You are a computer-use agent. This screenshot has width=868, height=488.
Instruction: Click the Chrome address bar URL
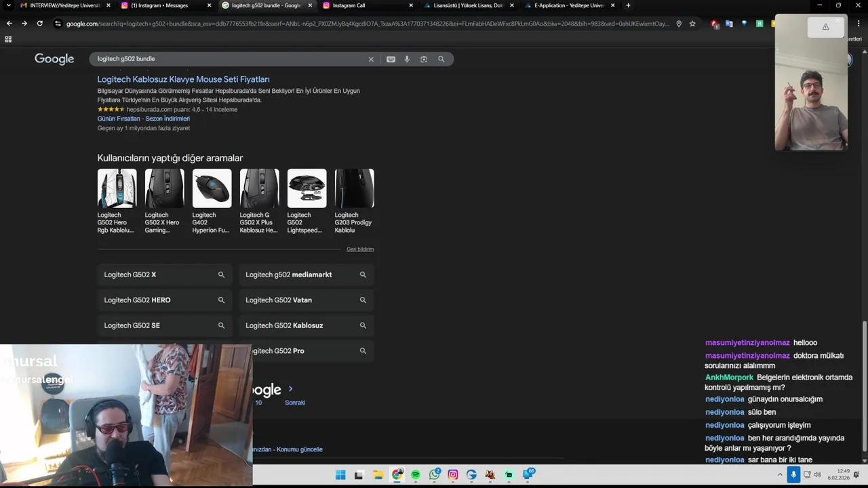(366, 24)
